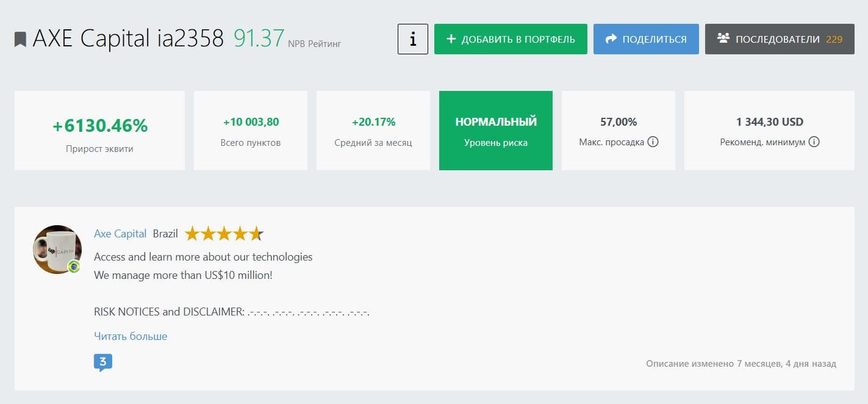868x404 pixels.
Task: Click the Brazil flag badge on avatar
Action: click(74, 266)
